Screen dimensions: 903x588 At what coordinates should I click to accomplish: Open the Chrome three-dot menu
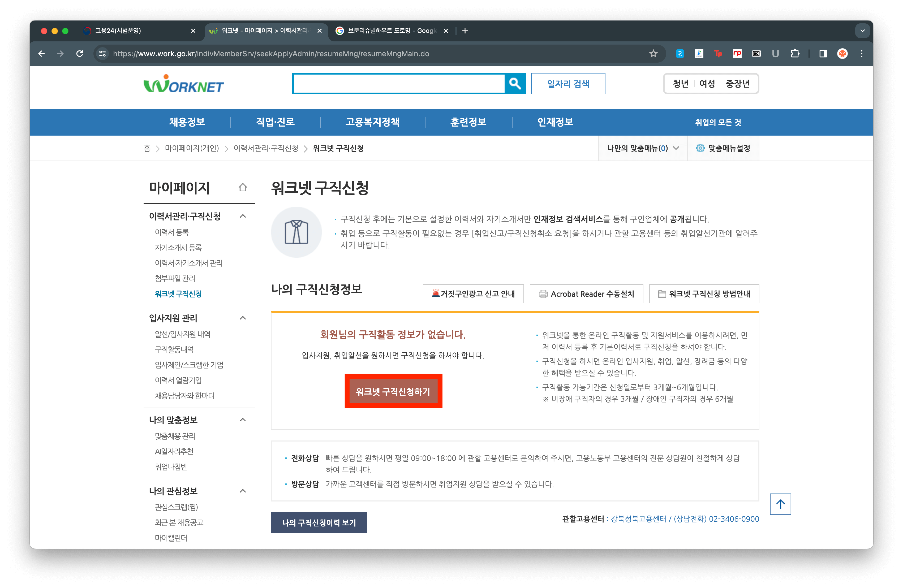click(x=861, y=54)
